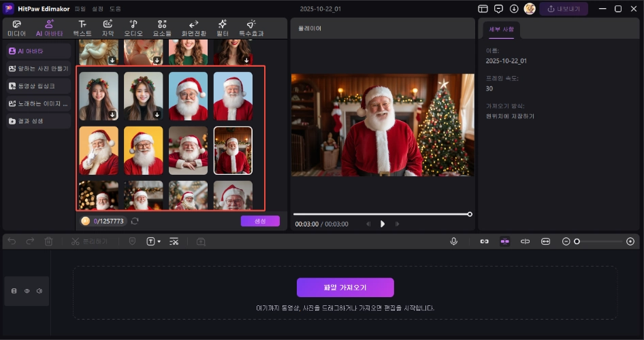Switch to the 텍스트 (Text) tool
The image size is (644, 340).
tap(82, 28)
